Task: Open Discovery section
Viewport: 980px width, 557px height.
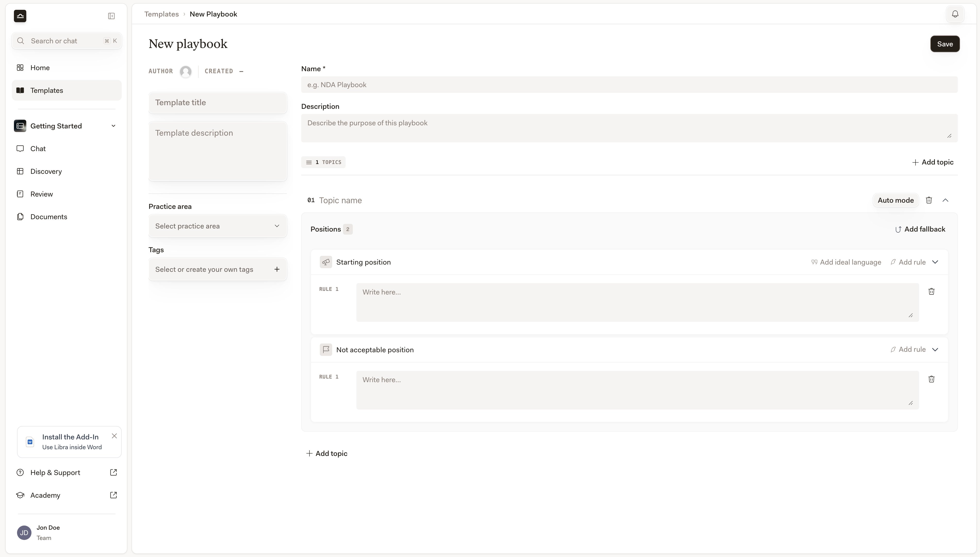Action: (x=67, y=171)
